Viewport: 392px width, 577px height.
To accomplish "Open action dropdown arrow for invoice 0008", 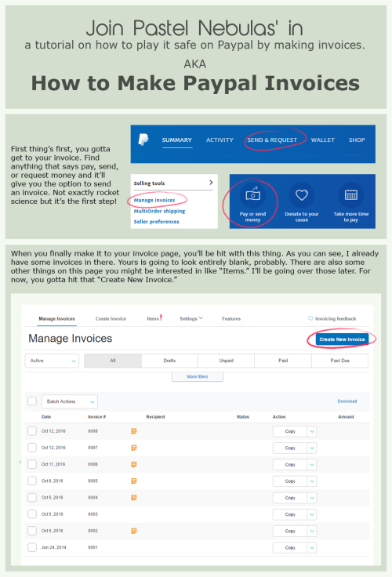I will pos(312,431).
